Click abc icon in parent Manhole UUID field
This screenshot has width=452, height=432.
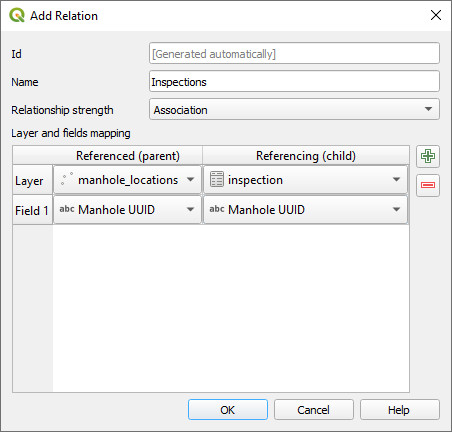click(x=67, y=209)
